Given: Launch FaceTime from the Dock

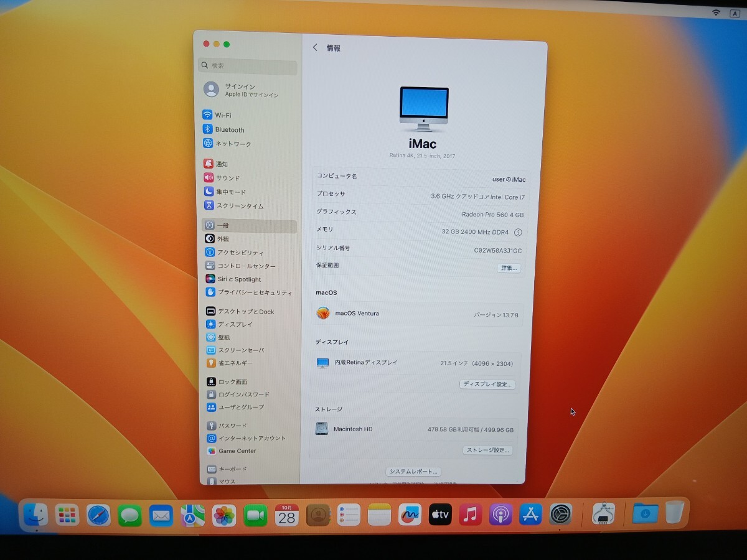Looking at the screenshot, I should [255, 515].
